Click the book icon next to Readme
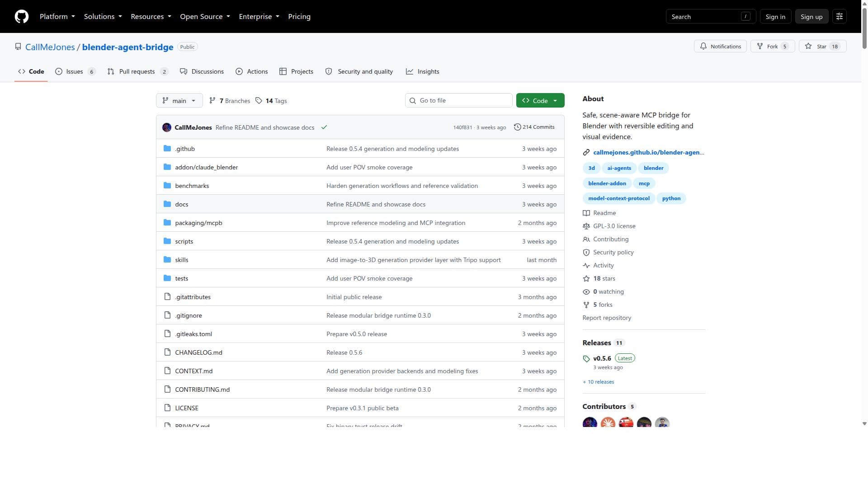The width and height of the screenshot is (868, 488). 586,213
